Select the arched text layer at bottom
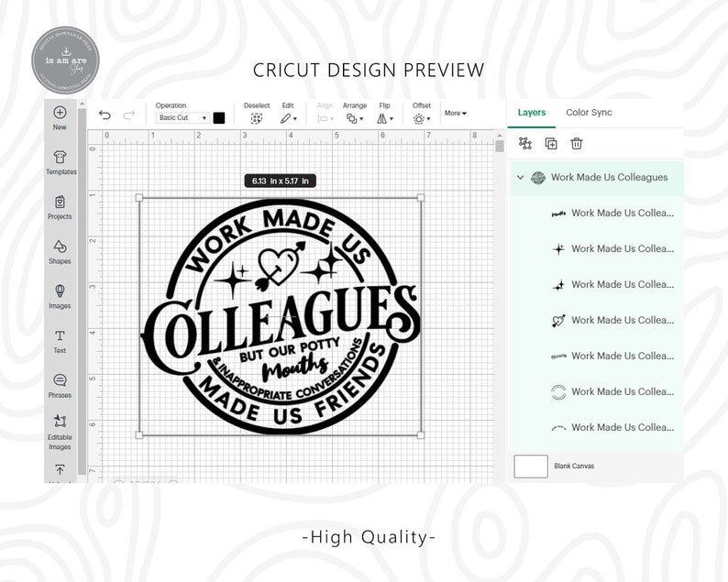Image resolution: width=728 pixels, height=582 pixels. [597, 427]
